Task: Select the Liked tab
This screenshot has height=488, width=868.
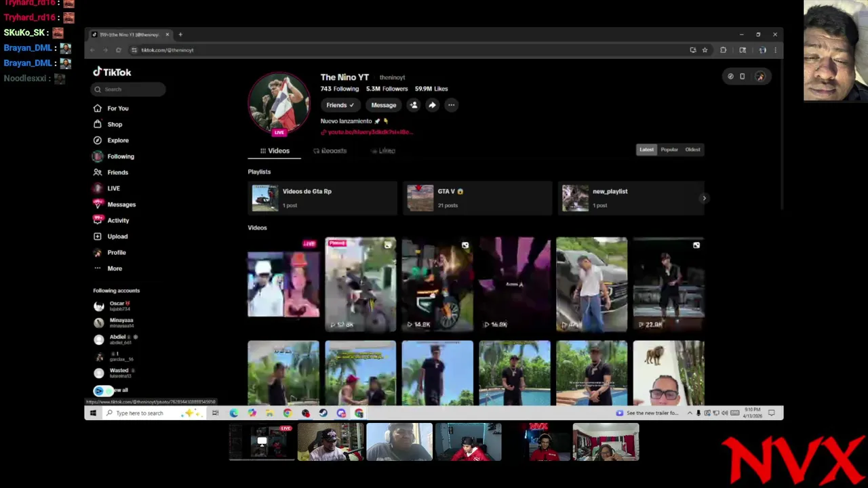Action: click(x=383, y=151)
